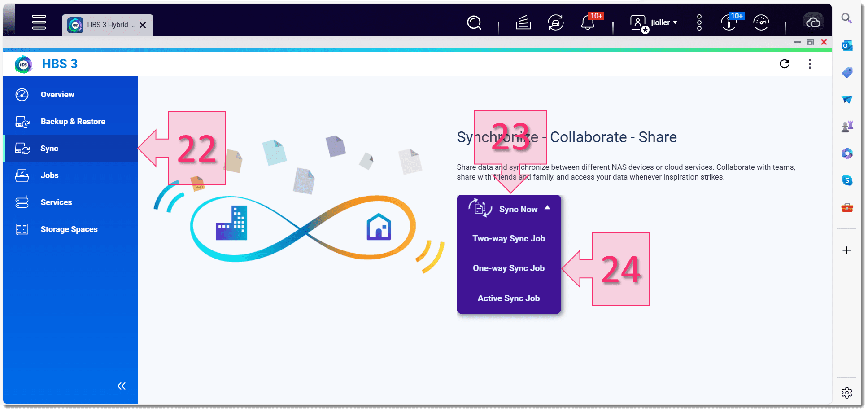Open the red toolbox sidebar icon
This screenshot has height=412, width=868.
click(847, 207)
